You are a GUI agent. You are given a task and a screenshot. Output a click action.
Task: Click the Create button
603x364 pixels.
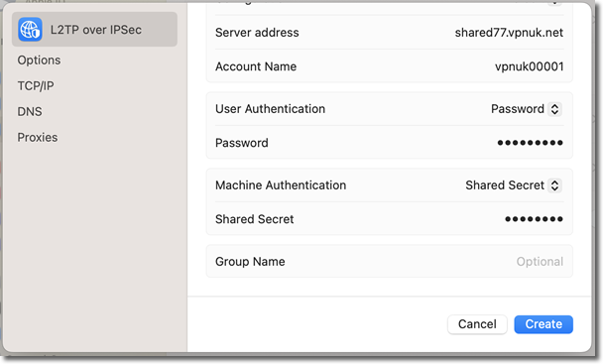[543, 324]
